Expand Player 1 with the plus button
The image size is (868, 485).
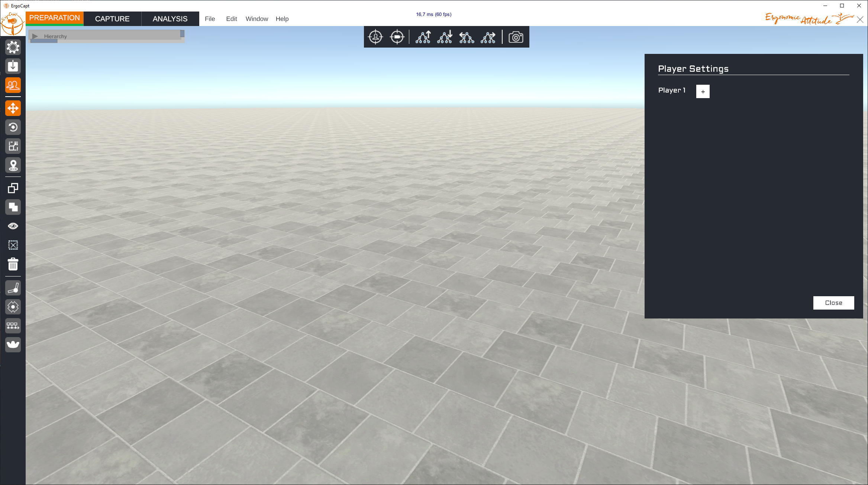(703, 91)
